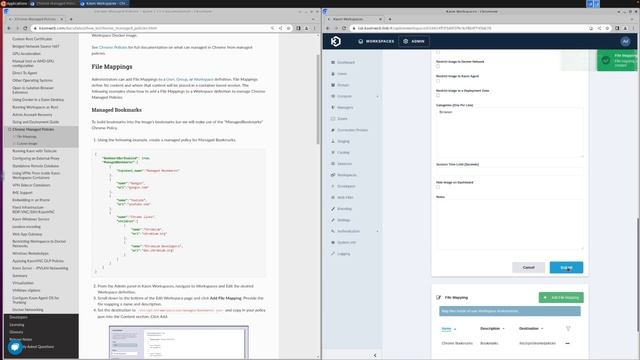Open the VPN Sidecar Containers docs link
This screenshot has height=360, width=640.
(x=31, y=185)
